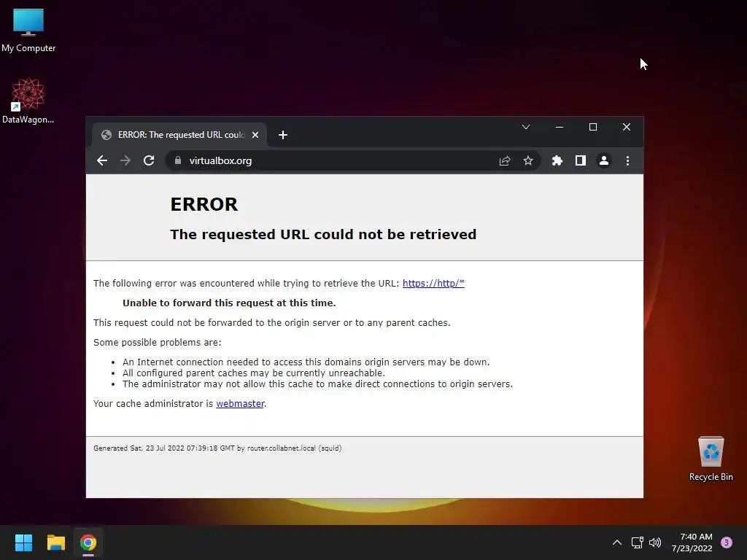This screenshot has height=560, width=747.
Task: Click 'The administrator may not allow' bullet
Action: (x=317, y=384)
